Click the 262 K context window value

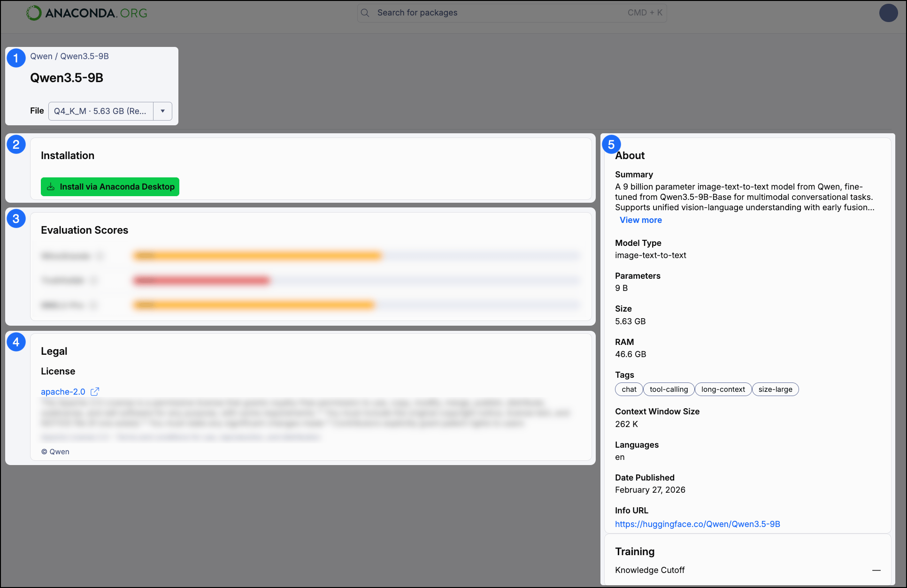pyautogui.click(x=626, y=424)
